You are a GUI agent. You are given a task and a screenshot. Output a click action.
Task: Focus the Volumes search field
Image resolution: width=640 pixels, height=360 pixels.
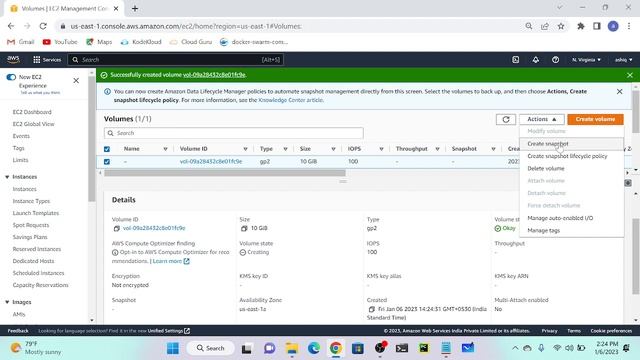tap(233, 133)
